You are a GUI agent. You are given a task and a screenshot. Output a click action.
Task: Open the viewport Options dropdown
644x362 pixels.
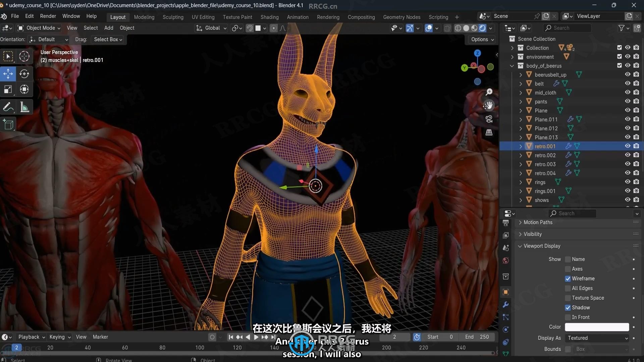coord(482,40)
